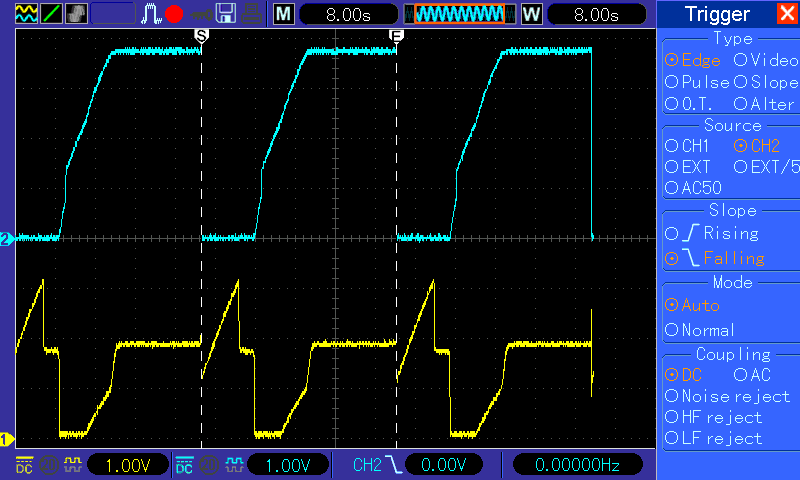Click the green diagonal line icon
The width and height of the screenshot is (800, 480).
(x=52, y=14)
